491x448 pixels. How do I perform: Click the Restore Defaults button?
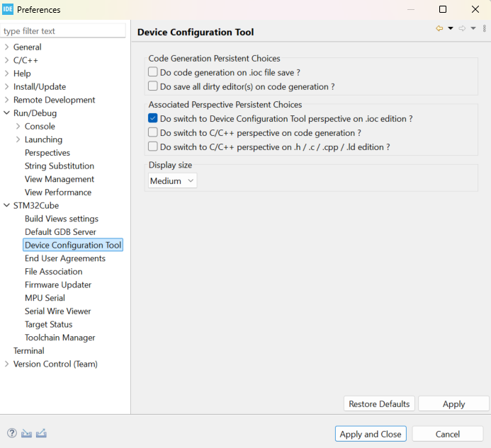(379, 404)
